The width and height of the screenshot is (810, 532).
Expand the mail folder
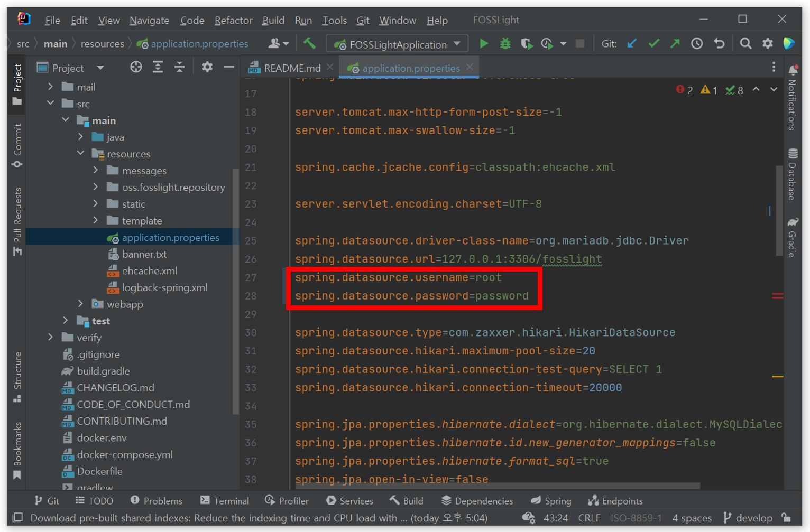51,87
